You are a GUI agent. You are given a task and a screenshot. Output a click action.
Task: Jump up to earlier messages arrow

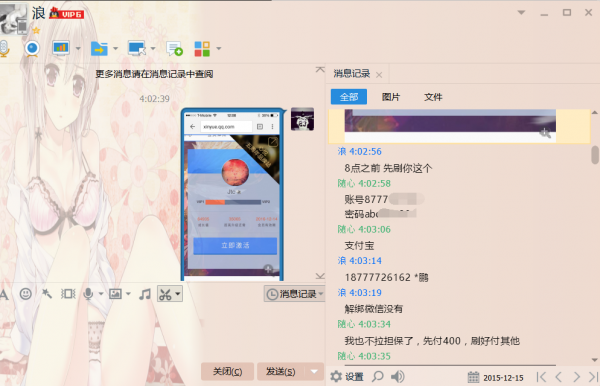(320, 70)
